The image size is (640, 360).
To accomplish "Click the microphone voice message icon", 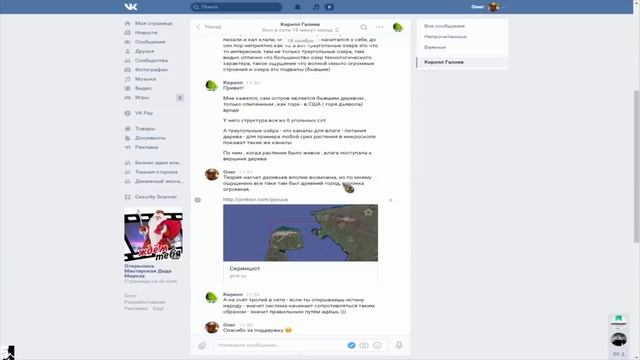I will tap(399, 345).
